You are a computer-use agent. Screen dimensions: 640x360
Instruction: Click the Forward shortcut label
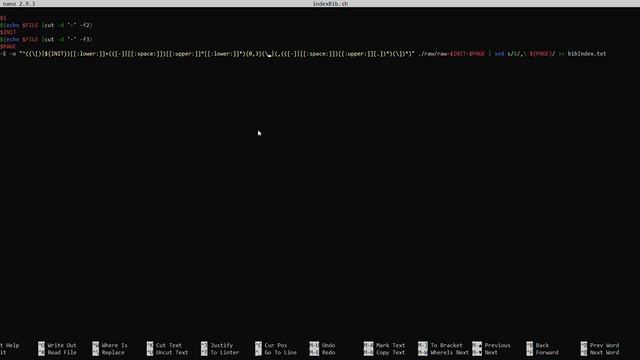[x=547, y=353]
